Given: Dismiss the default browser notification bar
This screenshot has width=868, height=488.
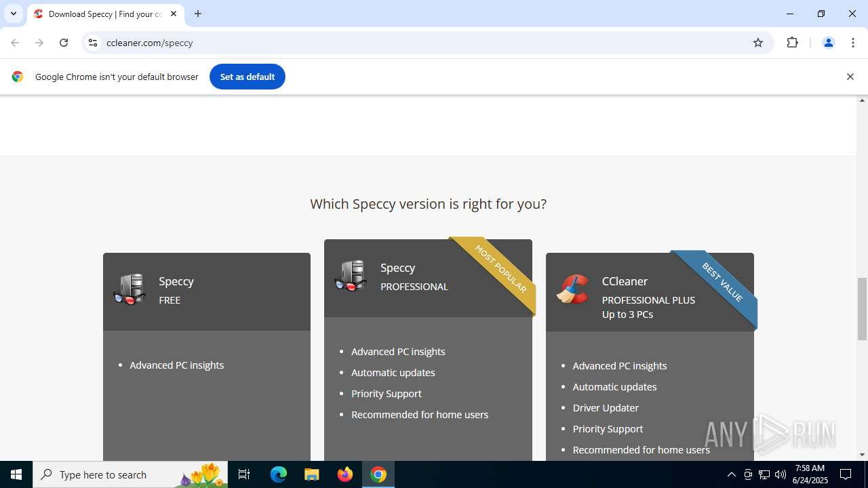Looking at the screenshot, I should tap(850, 77).
